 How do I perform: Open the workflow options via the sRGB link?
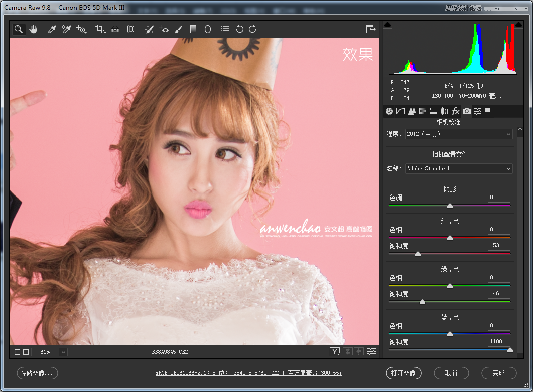[248, 373]
